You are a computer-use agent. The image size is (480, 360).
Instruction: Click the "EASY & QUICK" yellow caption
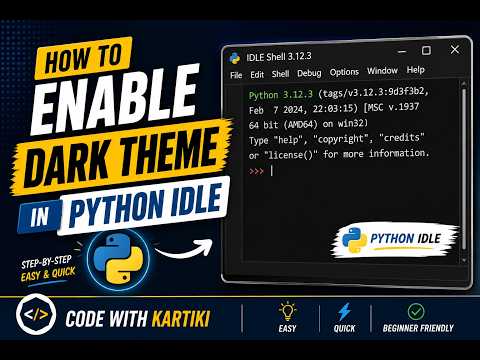coord(48,274)
